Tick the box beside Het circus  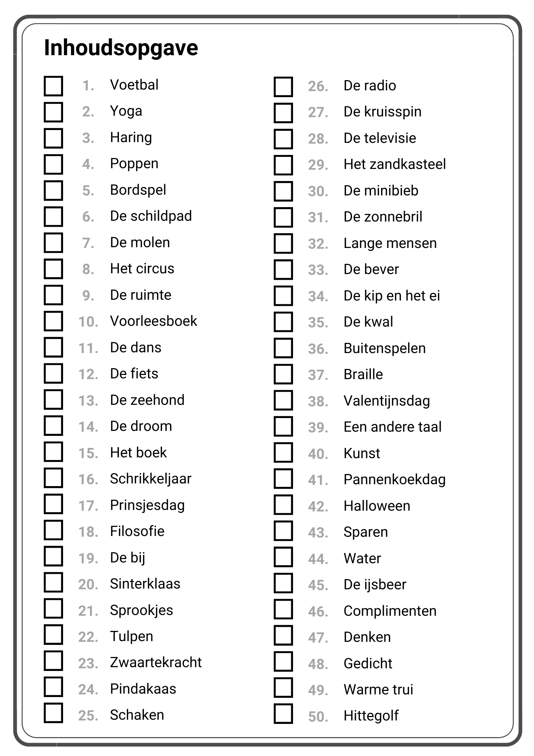click(53, 269)
